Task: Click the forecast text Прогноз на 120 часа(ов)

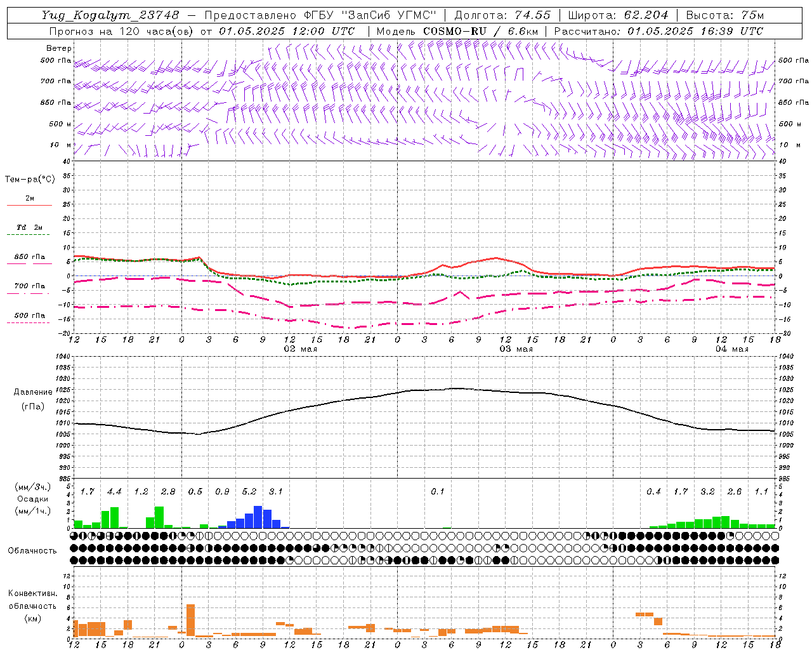Action: [122, 31]
